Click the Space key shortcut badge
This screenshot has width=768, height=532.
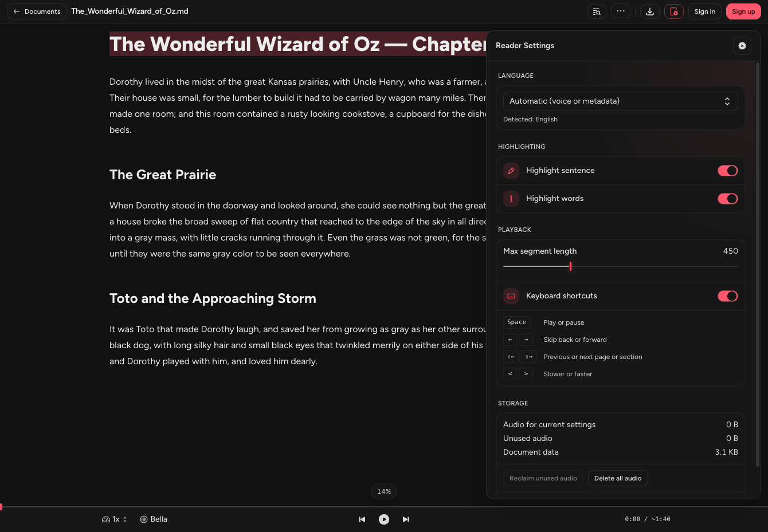pos(516,322)
